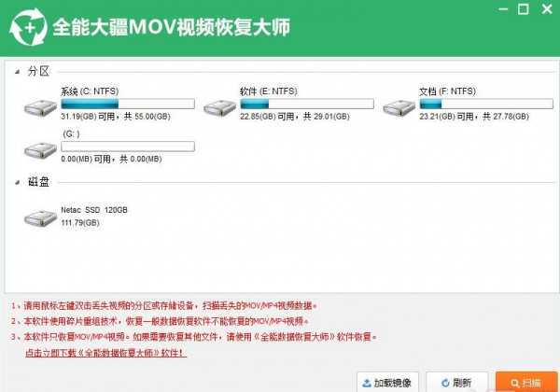Click instruction line 1 about 鼠标左键双击
Screen dimensions: 560x392
(x=164, y=305)
